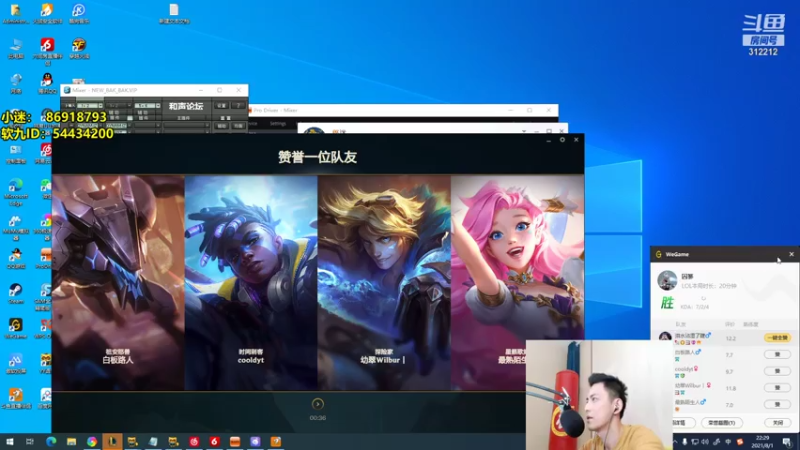The width and height of the screenshot is (800, 450).
Task: Open colorful circular browser icon on taskbar
Action: pyautogui.click(x=92, y=441)
